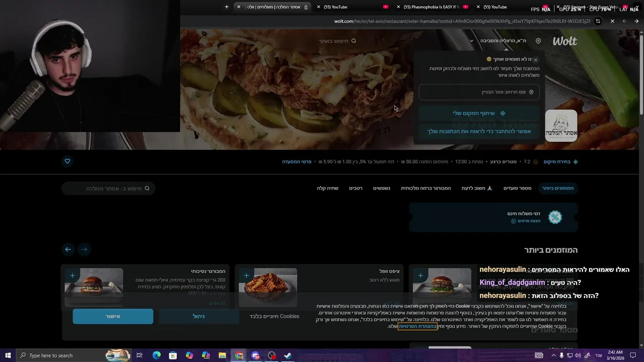Viewport: 644px width, 362px height.
Task: Click the microphone icon in system tray
Action: pos(561,355)
